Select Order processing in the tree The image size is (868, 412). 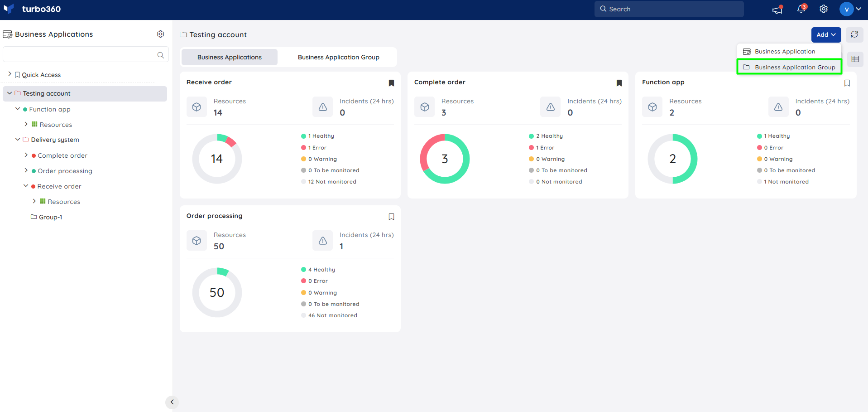65,171
